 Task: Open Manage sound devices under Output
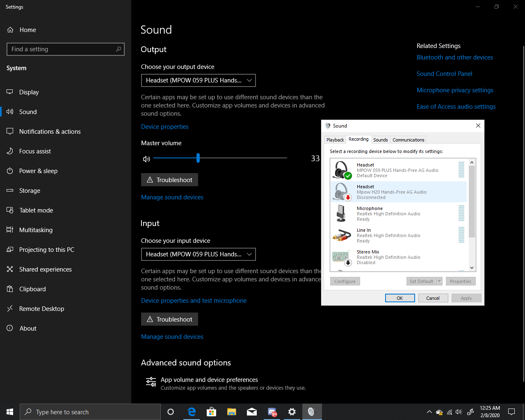click(x=172, y=197)
